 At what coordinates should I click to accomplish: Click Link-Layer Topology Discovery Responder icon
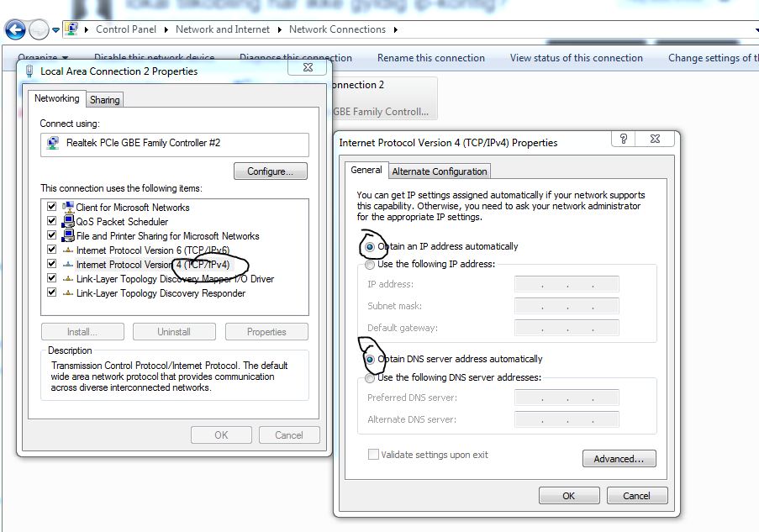[x=68, y=292]
